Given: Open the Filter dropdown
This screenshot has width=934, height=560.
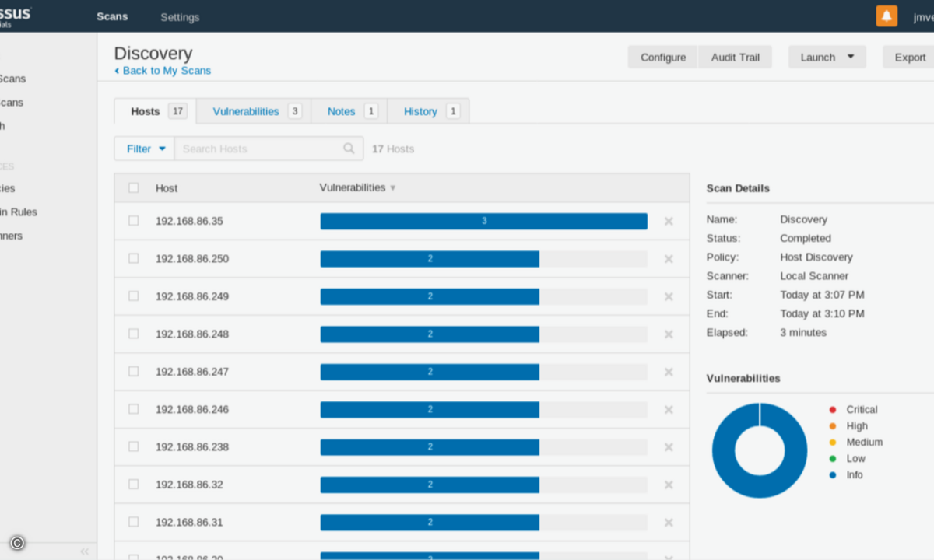Looking at the screenshot, I should 145,149.
